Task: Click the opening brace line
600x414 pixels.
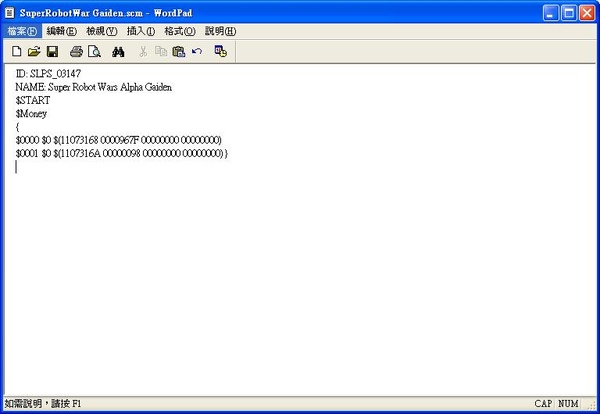Action: (17, 127)
